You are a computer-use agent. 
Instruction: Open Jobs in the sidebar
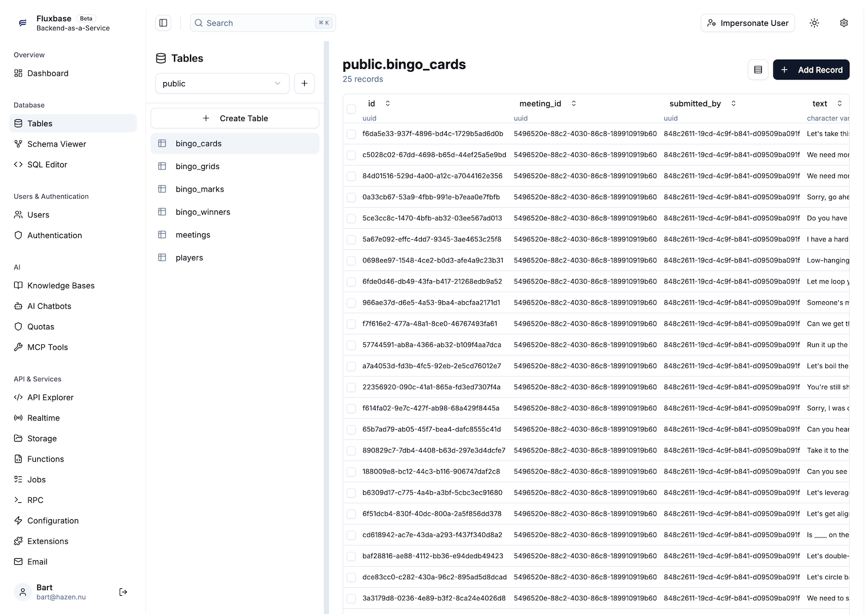[73, 479]
